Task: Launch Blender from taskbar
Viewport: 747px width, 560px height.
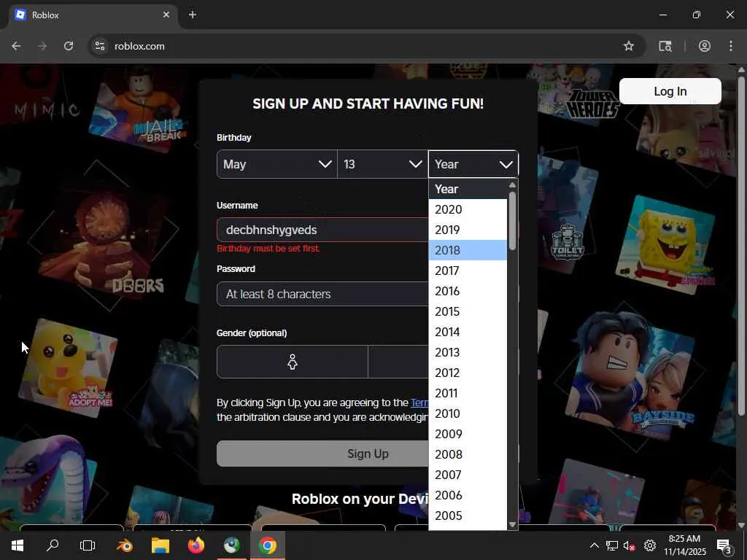Action: 124,545
